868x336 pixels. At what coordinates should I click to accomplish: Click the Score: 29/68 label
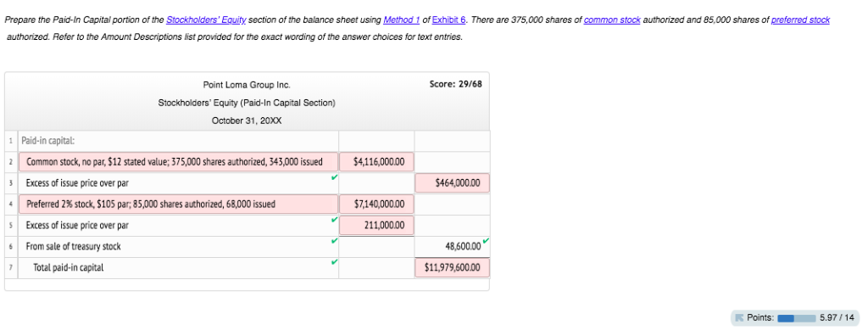(455, 84)
